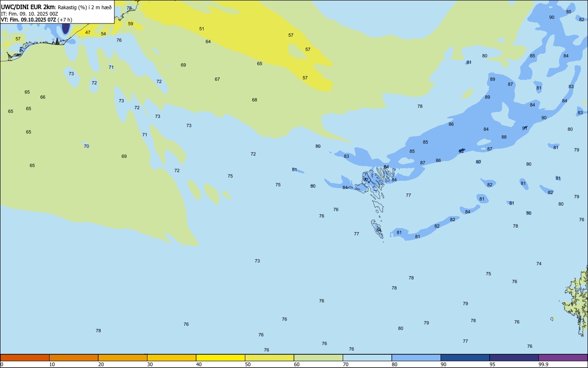Image resolution: width=588 pixels, height=368 pixels.
Task: Click the purple legend swatch above 99.9
Action: 563,357
